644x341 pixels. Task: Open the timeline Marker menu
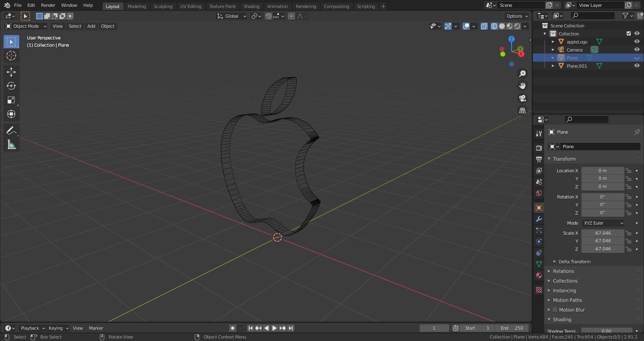tap(96, 328)
